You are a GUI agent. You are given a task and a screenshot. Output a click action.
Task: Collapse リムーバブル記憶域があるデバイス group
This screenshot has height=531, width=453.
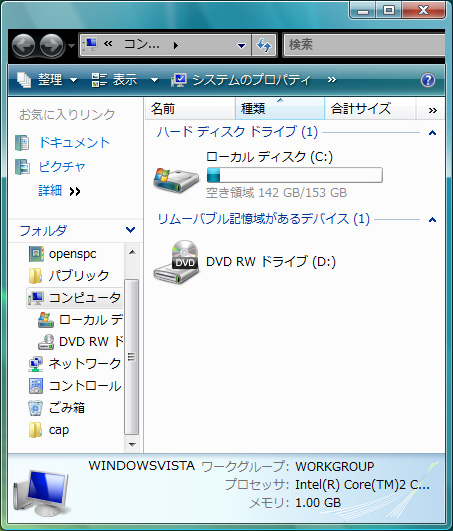432,220
